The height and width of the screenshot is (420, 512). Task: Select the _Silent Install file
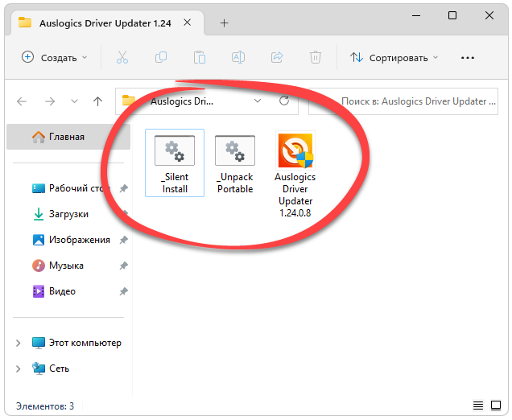[x=175, y=163]
